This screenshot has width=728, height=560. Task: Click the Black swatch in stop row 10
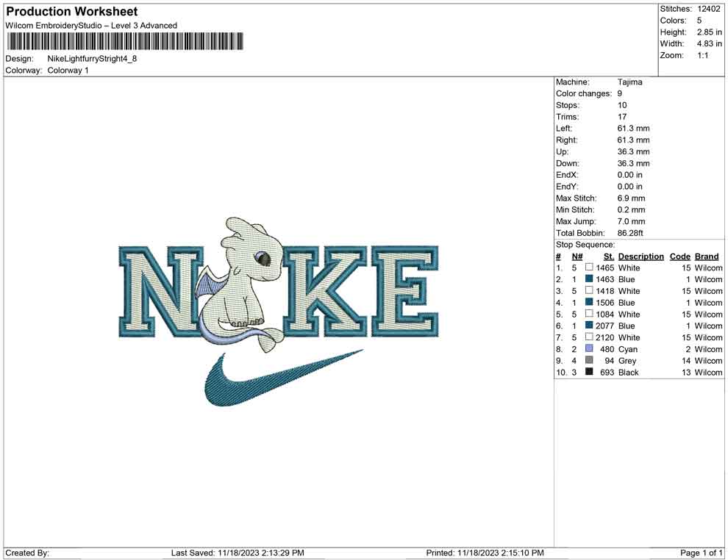pyautogui.click(x=589, y=372)
